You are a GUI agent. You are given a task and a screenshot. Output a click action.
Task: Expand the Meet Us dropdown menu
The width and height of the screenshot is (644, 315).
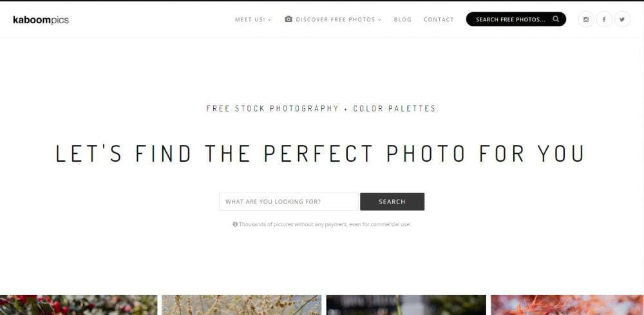(x=253, y=19)
